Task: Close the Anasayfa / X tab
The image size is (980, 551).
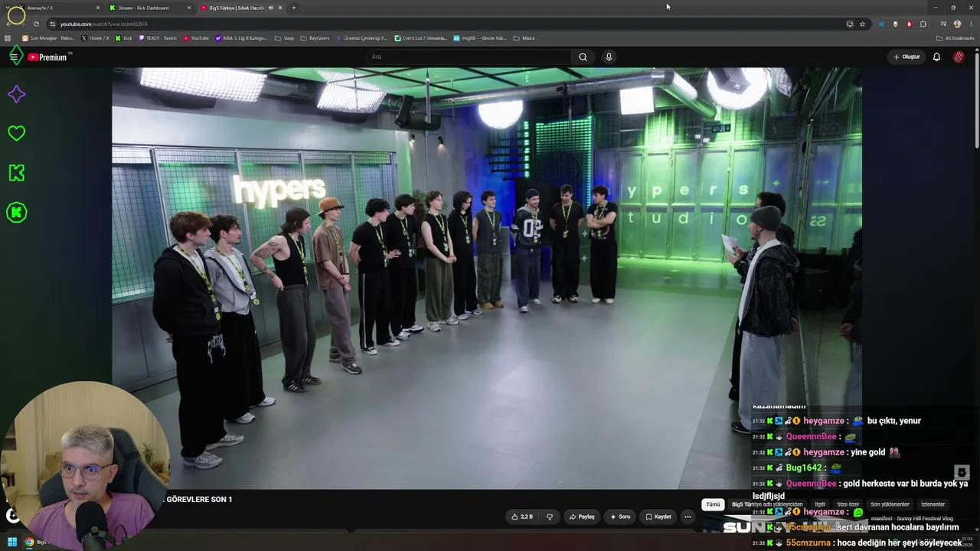Action: tap(98, 8)
